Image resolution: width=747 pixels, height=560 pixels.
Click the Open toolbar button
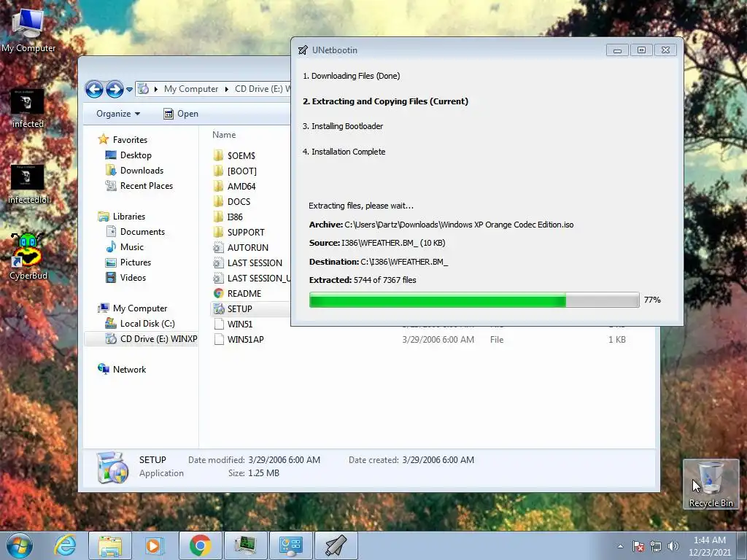[x=181, y=114]
